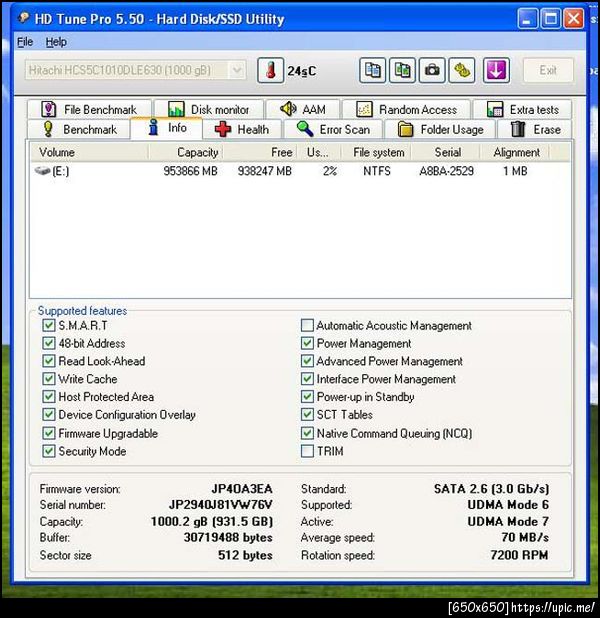Click the camera save screenshot icon
600x618 pixels.
(432, 71)
